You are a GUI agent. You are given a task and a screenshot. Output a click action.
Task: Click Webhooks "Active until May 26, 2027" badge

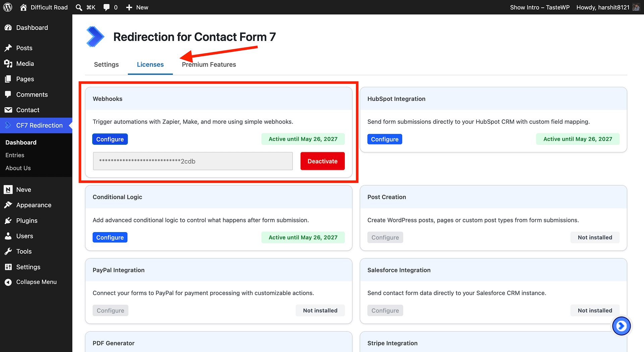[303, 139]
